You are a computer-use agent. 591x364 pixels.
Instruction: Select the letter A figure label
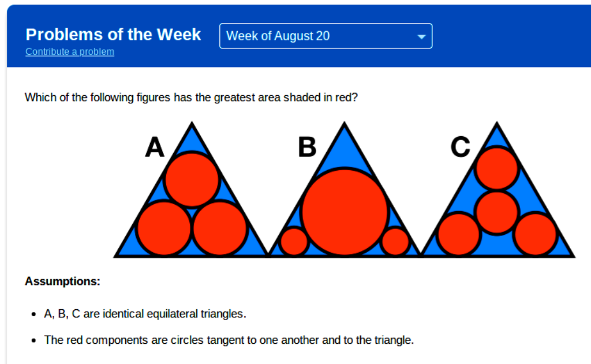155,147
